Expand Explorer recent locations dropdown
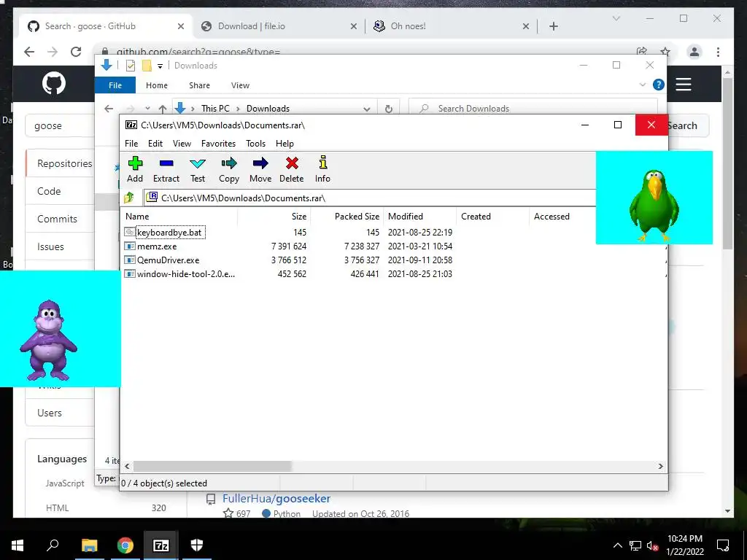Screen dimensions: 747x560 click(147, 109)
